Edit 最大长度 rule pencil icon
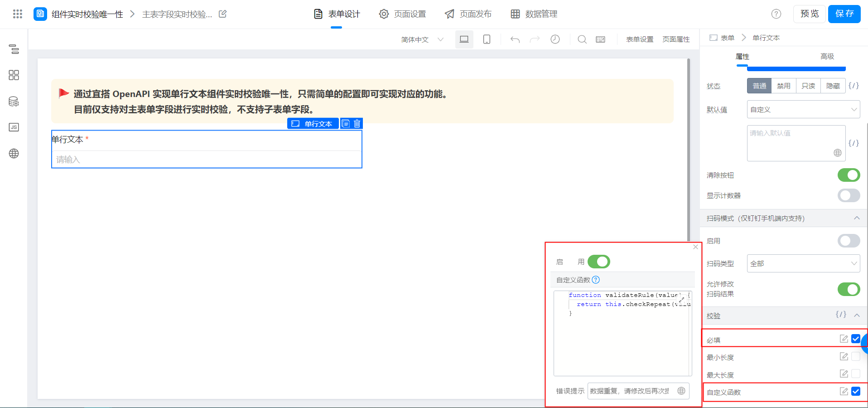 pyautogui.click(x=844, y=374)
